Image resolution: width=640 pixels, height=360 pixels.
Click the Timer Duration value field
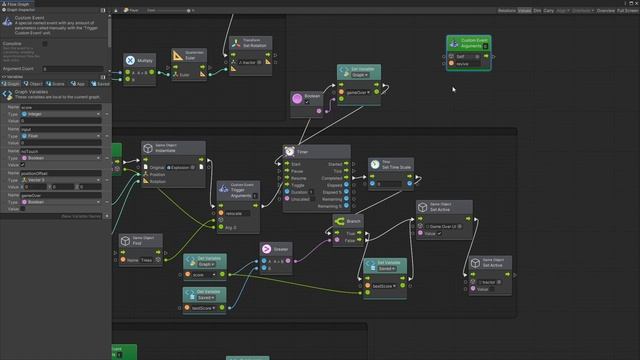click(311, 192)
